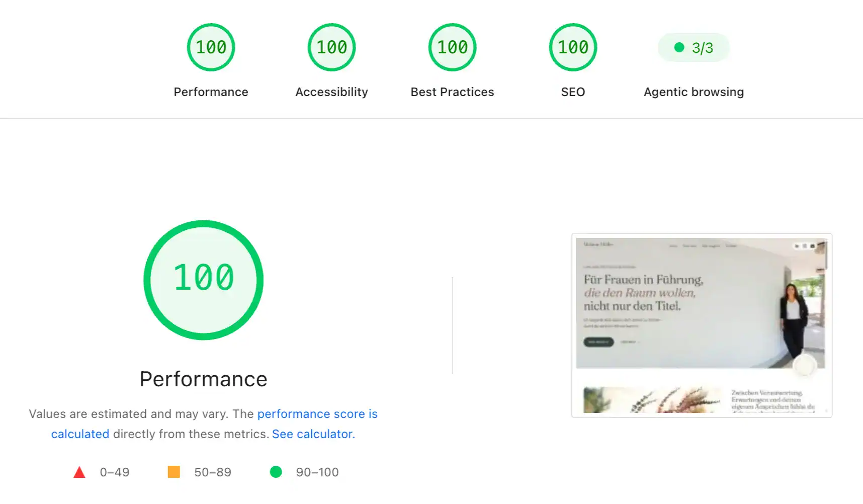Image resolution: width=863 pixels, height=504 pixels.
Task: Open the final page screenshot thumbnail
Action: tap(702, 325)
